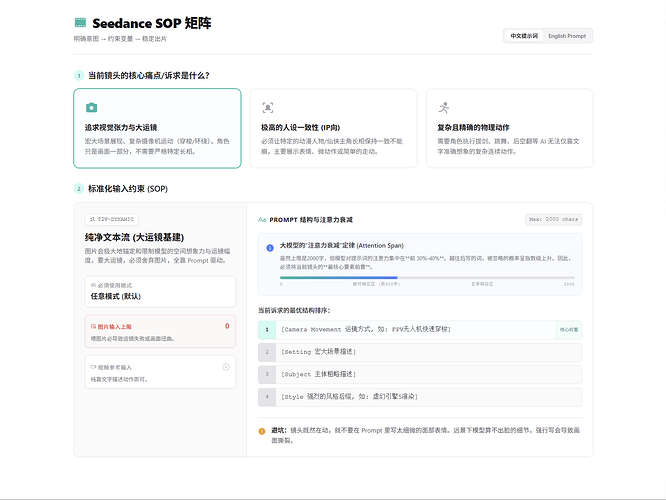Click the red 0 image limit value
This screenshot has width=666, height=500.
click(227, 326)
